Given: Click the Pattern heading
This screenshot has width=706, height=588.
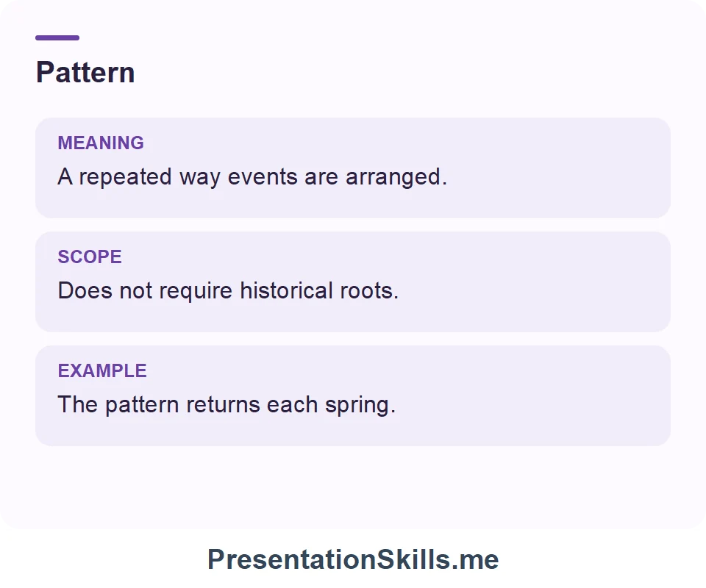Looking at the screenshot, I should pos(85,73).
